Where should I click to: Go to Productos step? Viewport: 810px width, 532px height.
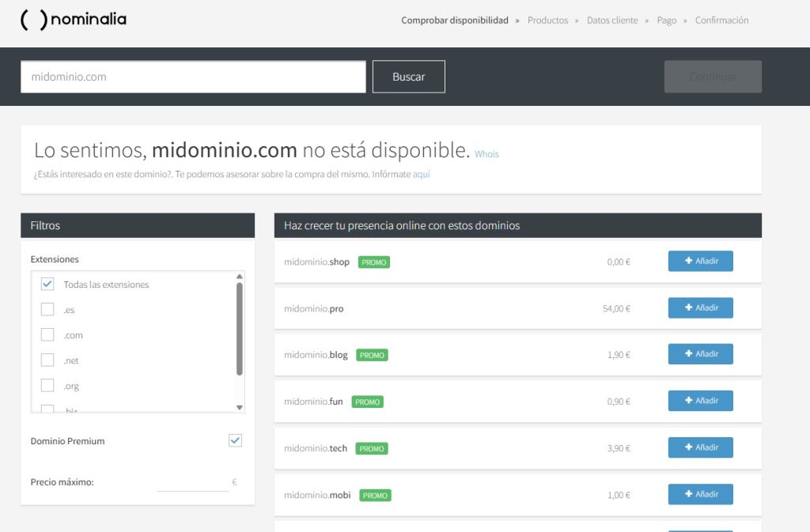click(547, 21)
